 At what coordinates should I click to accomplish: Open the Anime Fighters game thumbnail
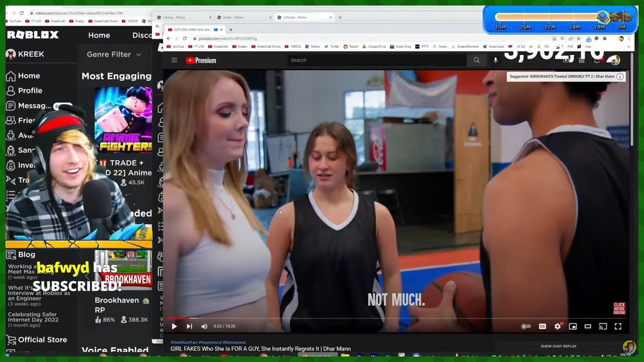123,121
